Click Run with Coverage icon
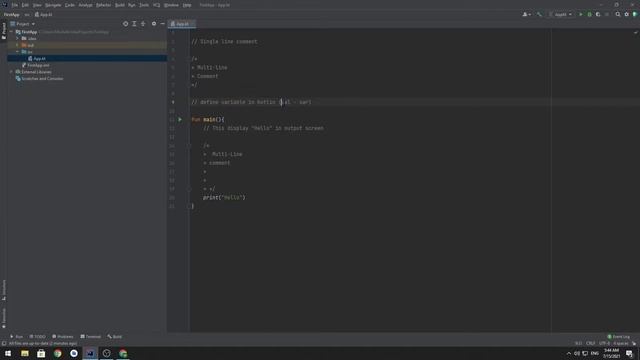 [x=598, y=14]
